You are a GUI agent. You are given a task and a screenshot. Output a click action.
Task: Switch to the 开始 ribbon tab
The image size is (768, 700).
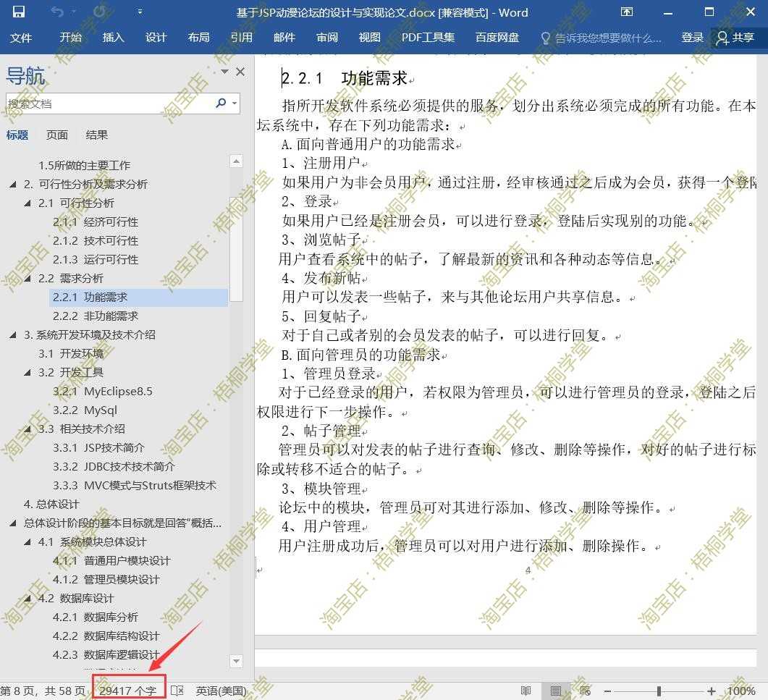(x=70, y=38)
